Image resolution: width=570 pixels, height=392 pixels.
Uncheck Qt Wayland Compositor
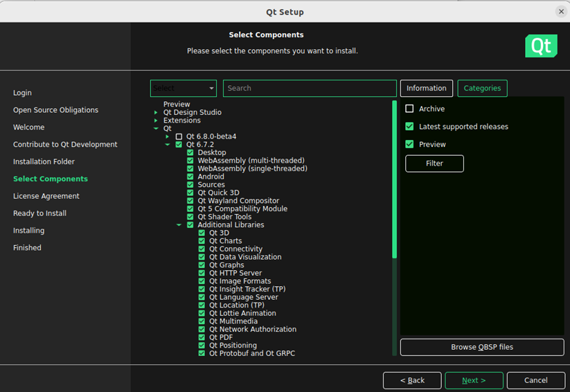(x=190, y=201)
